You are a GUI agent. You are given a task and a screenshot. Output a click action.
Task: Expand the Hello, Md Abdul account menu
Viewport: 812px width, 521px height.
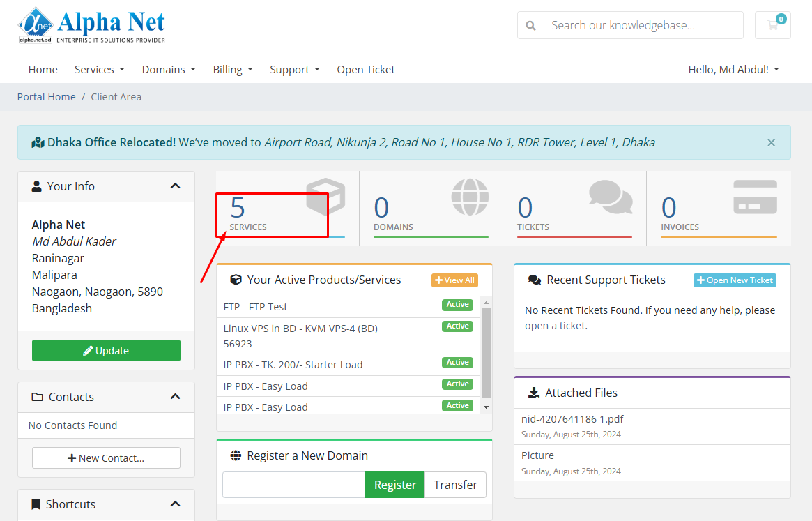[x=733, y=70]
